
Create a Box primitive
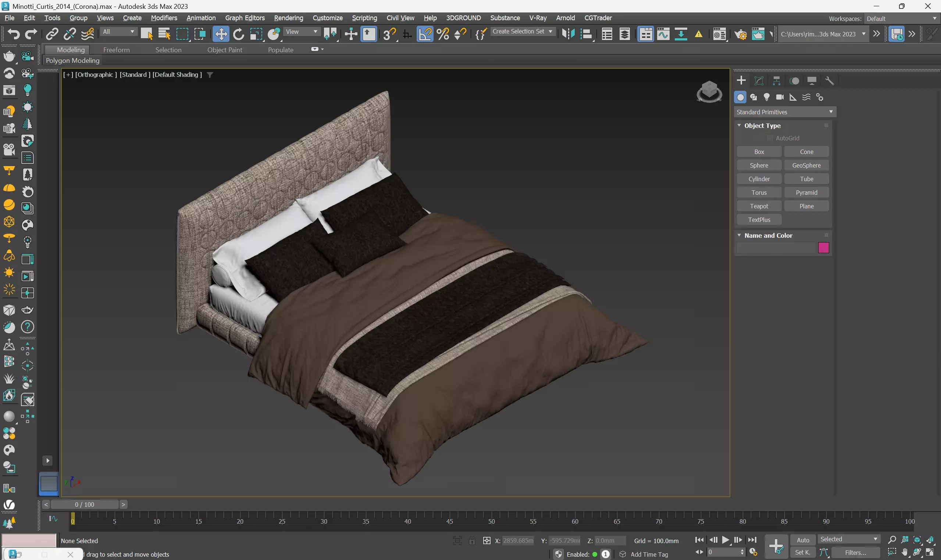tap(759, 152)
